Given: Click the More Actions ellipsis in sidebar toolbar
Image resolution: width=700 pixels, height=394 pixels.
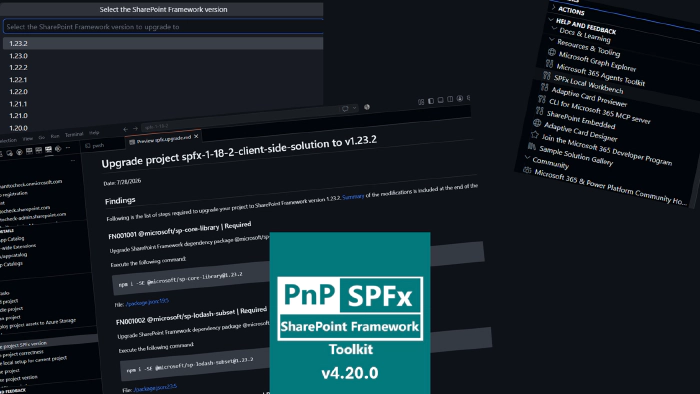Looking at the screenshot, I should pos(68,148).
